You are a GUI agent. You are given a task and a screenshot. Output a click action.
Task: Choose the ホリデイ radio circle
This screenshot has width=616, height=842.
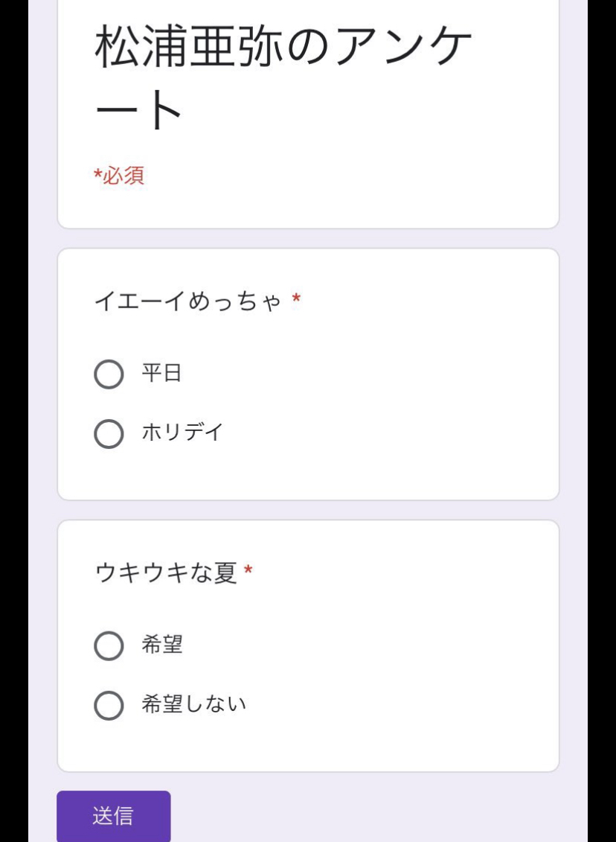click(x=109, y=433)
